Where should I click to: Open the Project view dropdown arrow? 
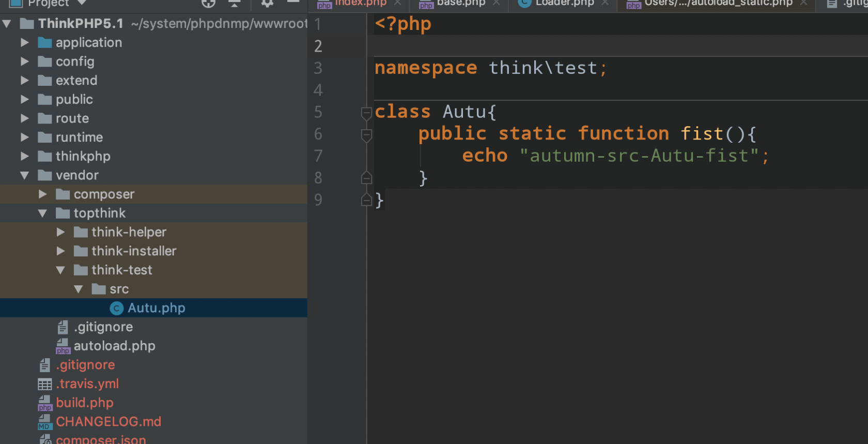coord(81,3)
